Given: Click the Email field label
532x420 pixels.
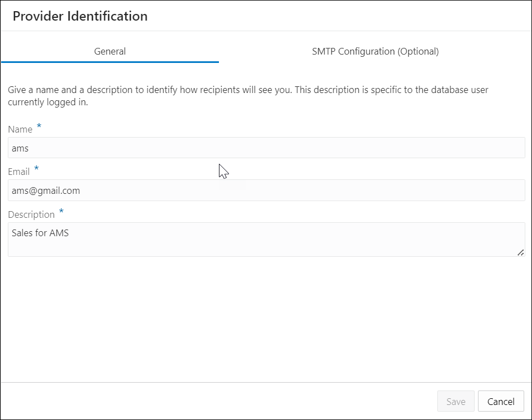Looking at the screenshot, I should 19,172.
